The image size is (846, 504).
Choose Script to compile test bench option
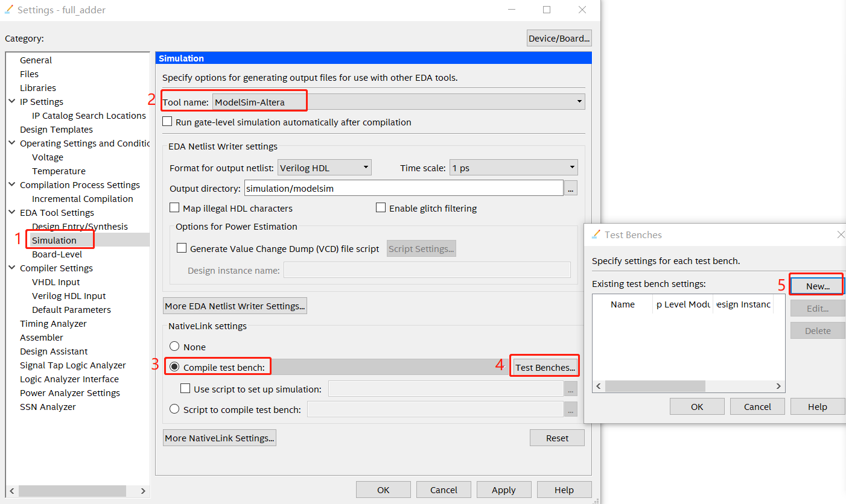point(174,409)
